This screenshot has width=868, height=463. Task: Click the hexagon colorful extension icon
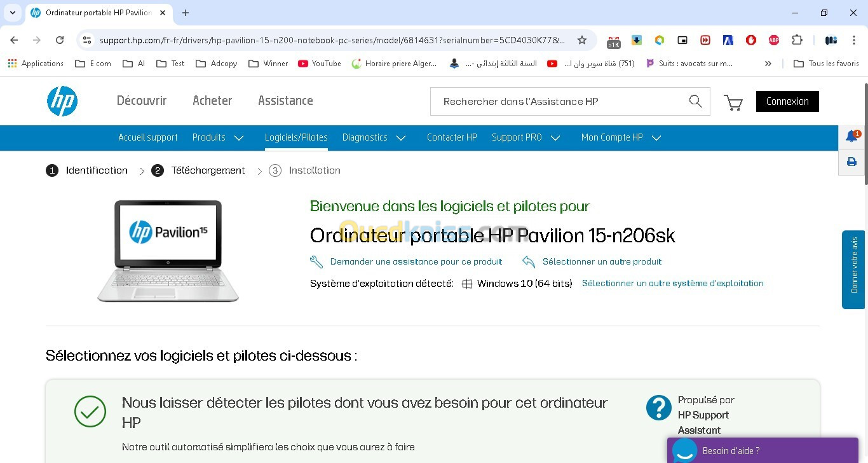pyautogui.click(x=660, y=40)
